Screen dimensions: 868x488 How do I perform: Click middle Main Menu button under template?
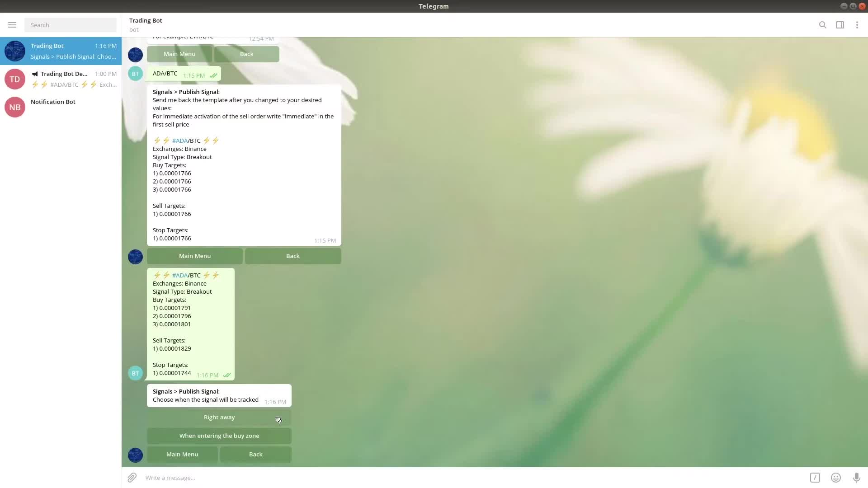(x=195, y=256)
